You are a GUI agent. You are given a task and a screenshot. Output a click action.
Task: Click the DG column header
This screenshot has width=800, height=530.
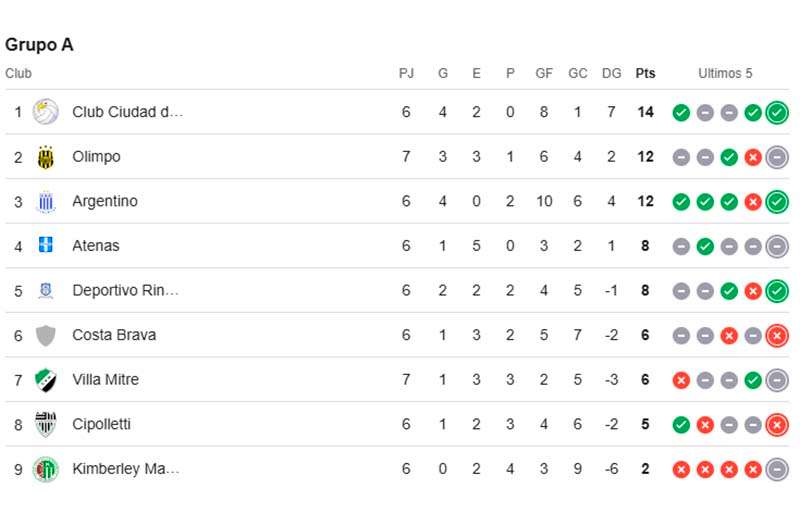(611, 73)
